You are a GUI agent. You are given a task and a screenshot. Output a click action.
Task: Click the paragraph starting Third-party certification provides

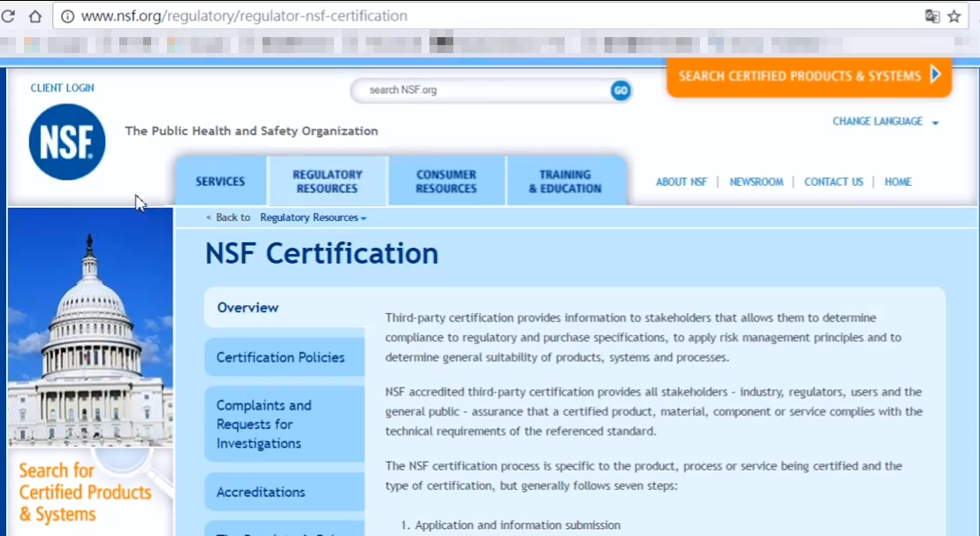[644, 338]
